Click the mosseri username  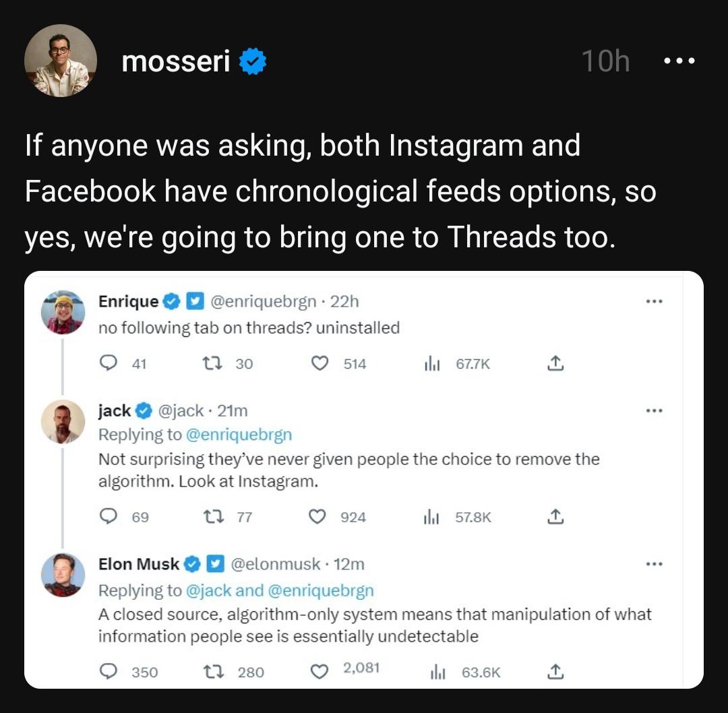point(176,62)
